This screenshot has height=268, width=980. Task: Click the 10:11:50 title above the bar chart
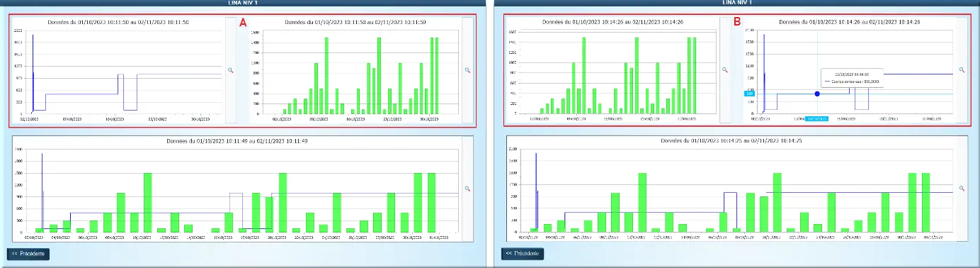[x=355, y=23]
